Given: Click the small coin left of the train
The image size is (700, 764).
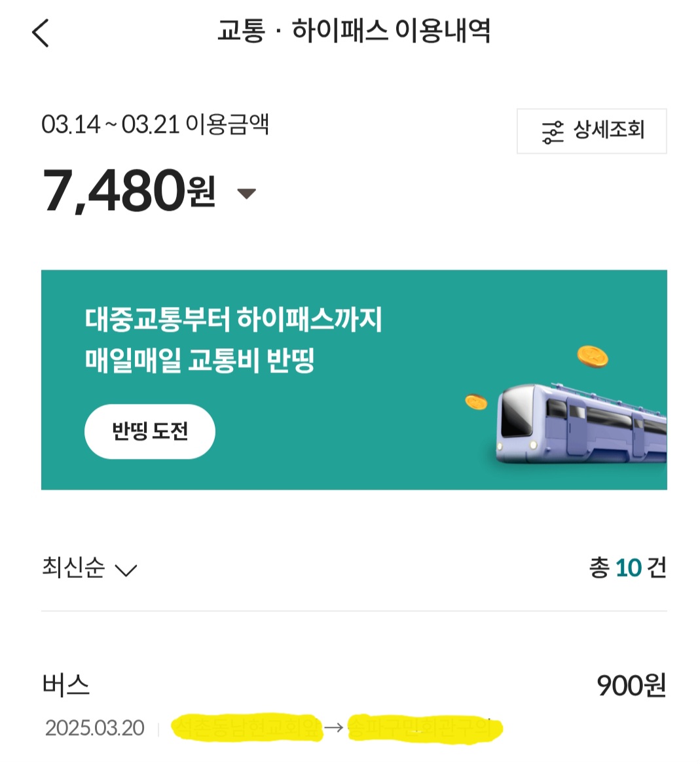Looking at the screenshot, I should [x=476, y=402].
